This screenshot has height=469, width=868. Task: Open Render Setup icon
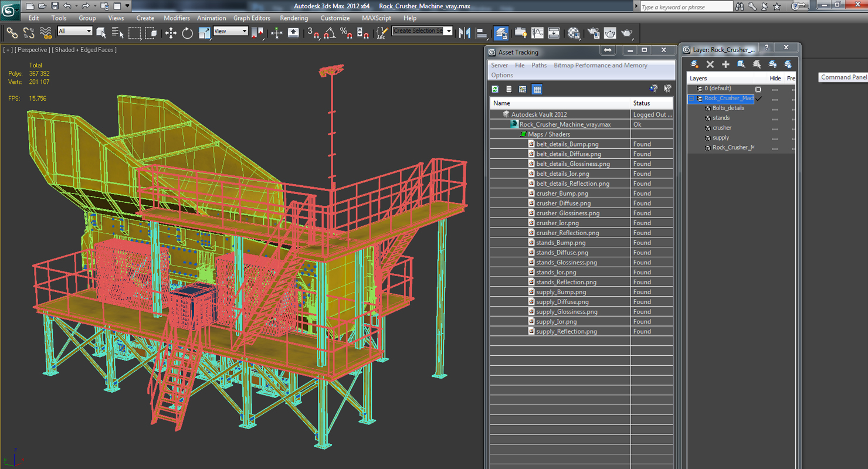click(x=594, y=33)
